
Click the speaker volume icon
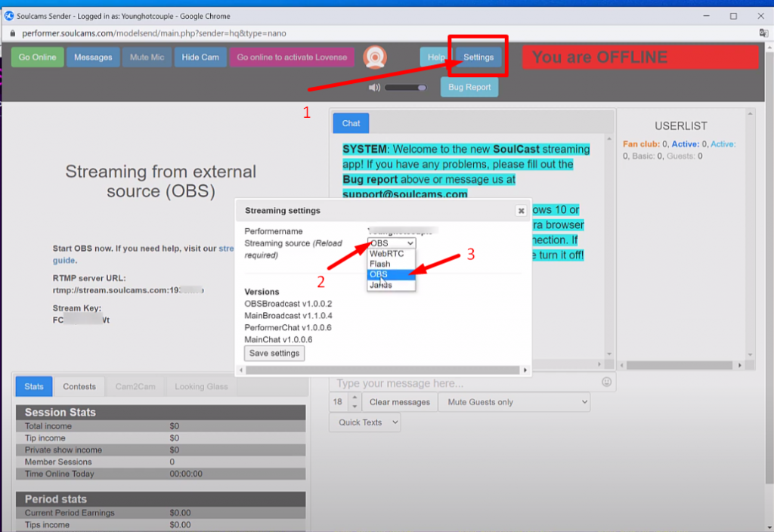(374, 88)
